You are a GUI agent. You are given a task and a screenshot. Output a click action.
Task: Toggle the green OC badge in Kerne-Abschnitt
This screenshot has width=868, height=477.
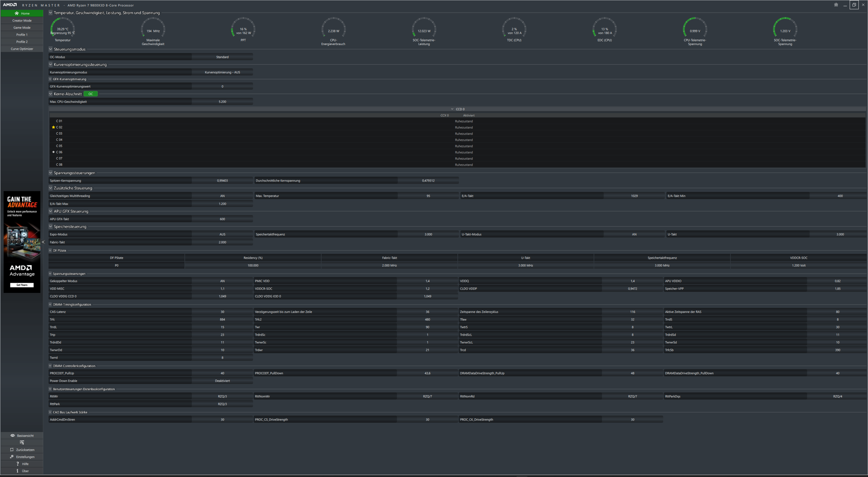coord(90,94)
